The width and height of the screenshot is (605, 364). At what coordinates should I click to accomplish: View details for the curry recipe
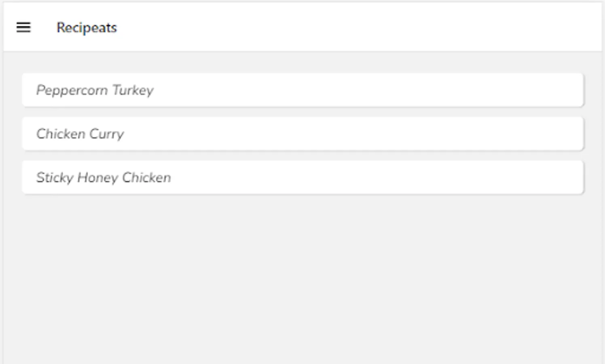click(x=303, y=133)
